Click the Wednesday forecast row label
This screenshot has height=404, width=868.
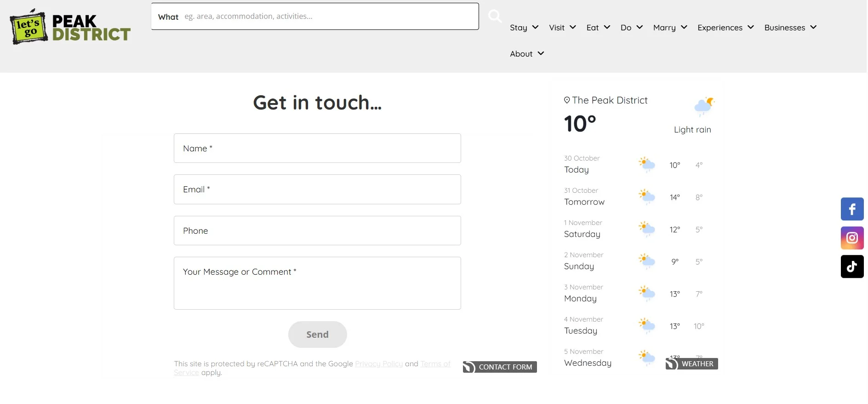pos(588,363)
